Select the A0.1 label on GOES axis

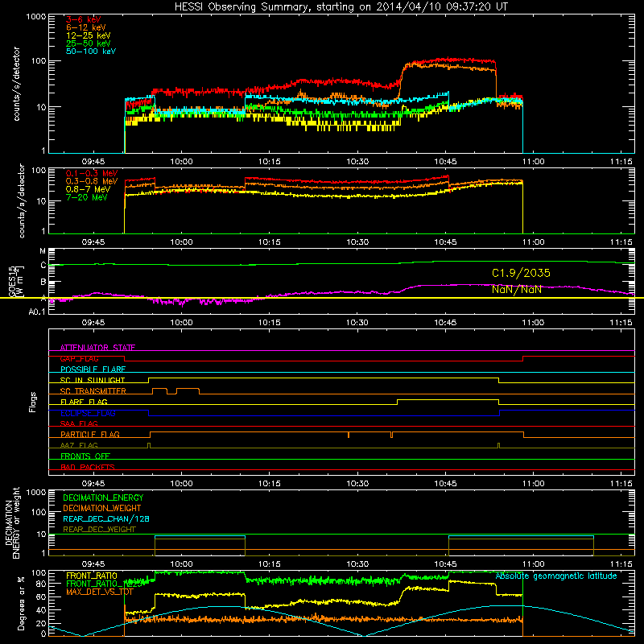coord(37,312)
